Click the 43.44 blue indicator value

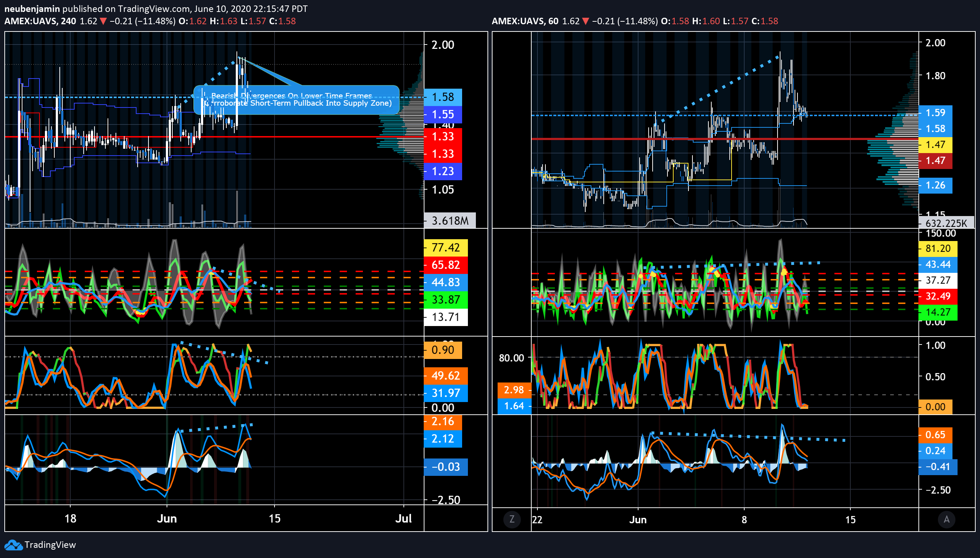[x=938, y=265]
